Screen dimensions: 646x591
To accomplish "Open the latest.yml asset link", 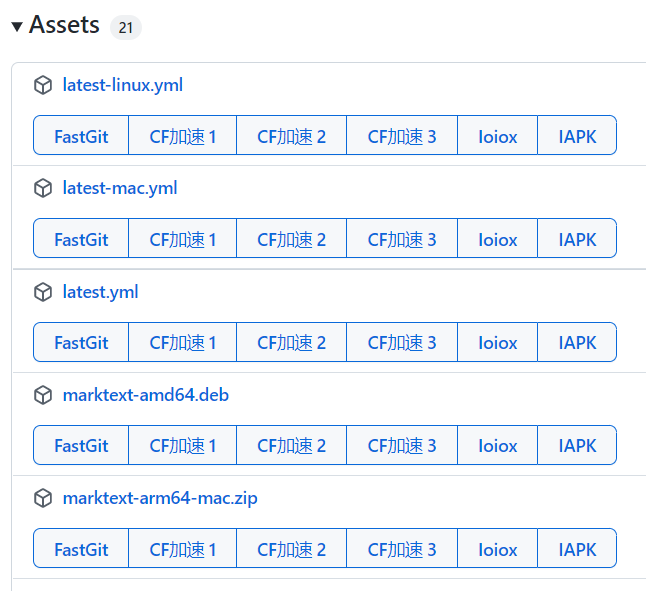I will pyautogui.click(x=100, y=292).
